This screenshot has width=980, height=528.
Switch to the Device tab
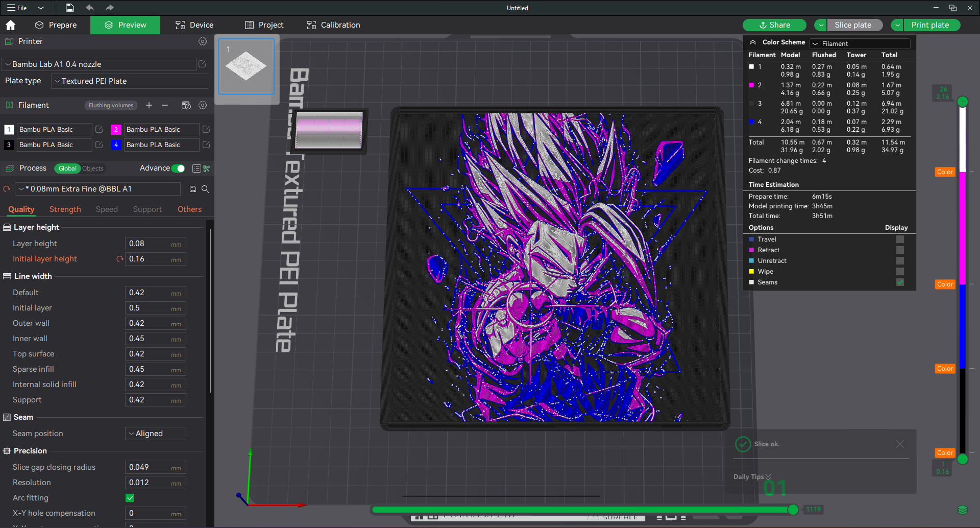click(x=194, y=25)
